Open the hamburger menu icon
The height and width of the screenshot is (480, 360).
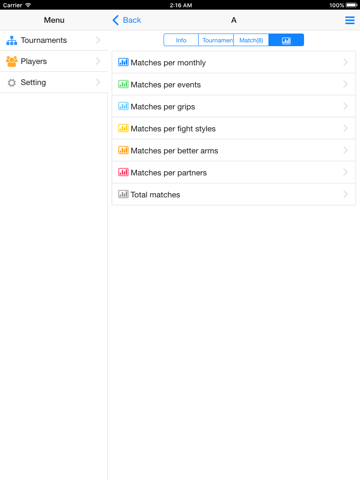click(350, 20)
